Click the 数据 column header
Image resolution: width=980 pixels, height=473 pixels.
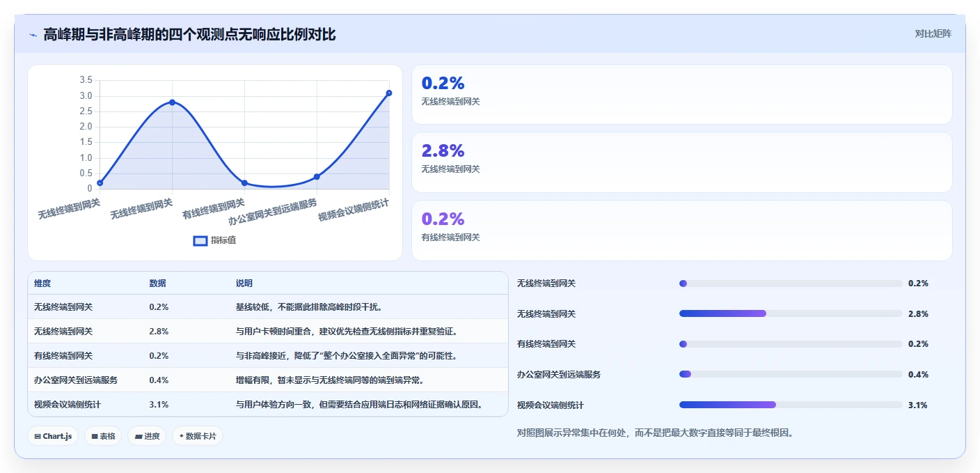[157, 284]
